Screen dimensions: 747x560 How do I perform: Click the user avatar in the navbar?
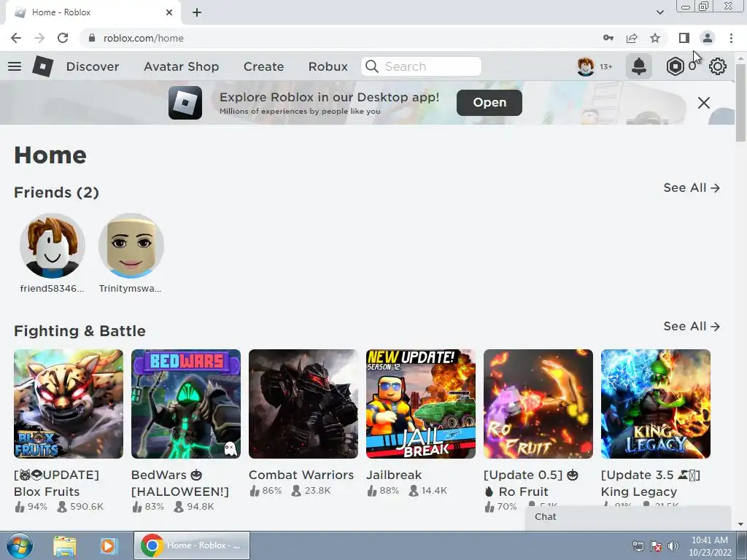(x=586, y=66)
